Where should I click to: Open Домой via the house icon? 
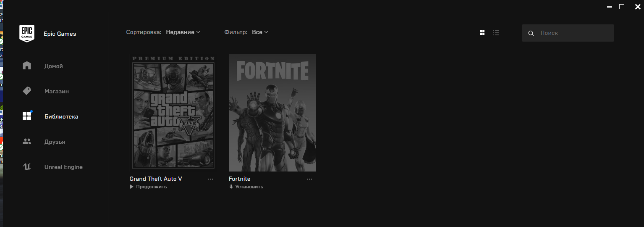27,66
